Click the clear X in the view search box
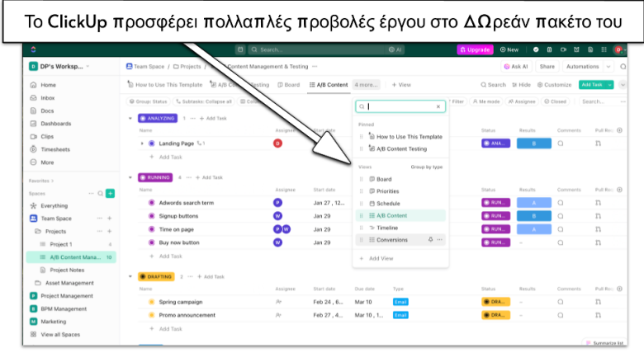This screenshot has width=644, height=362. click(438, 106)
